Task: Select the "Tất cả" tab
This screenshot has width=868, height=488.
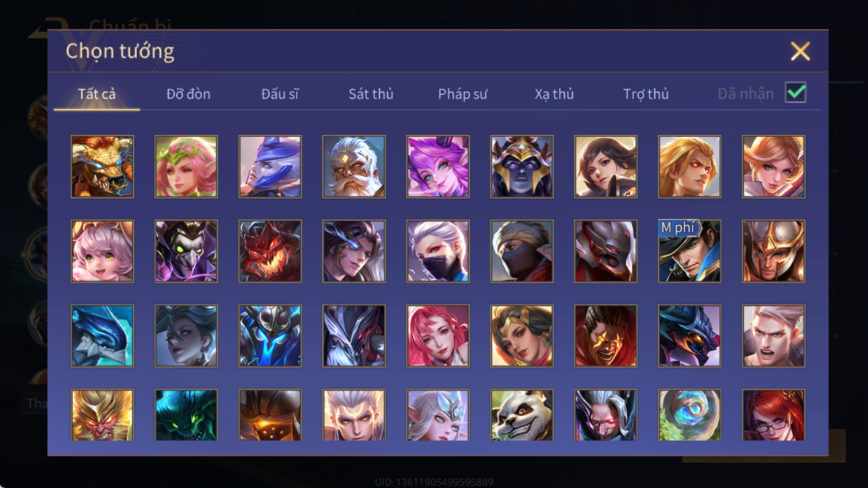Action: pyautogui.click(x=97, y=94)
